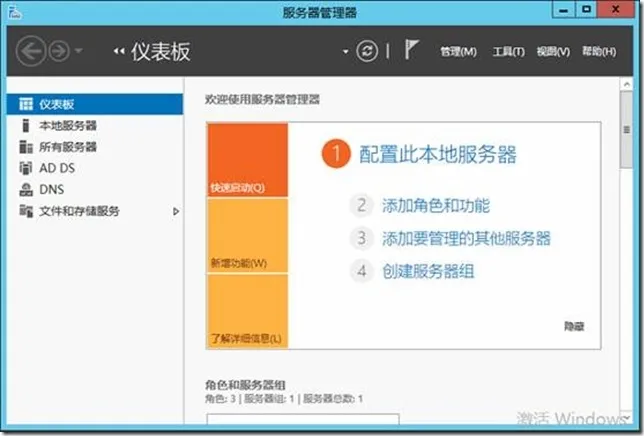This screenshot has width=644, height=436.
Task: Click the 添加要管理的其他服务器 link
Action: (x=466, y=238)
